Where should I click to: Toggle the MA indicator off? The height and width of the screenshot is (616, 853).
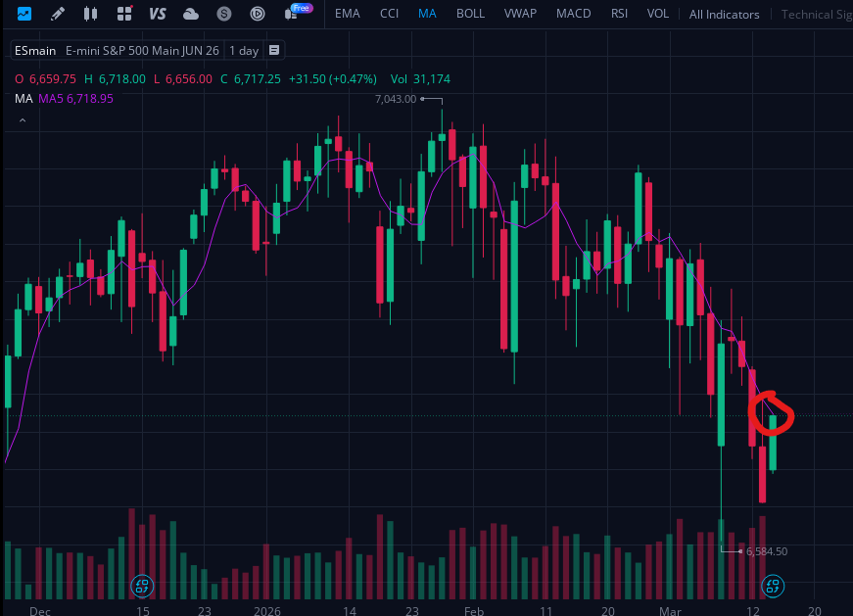(427, 14)
